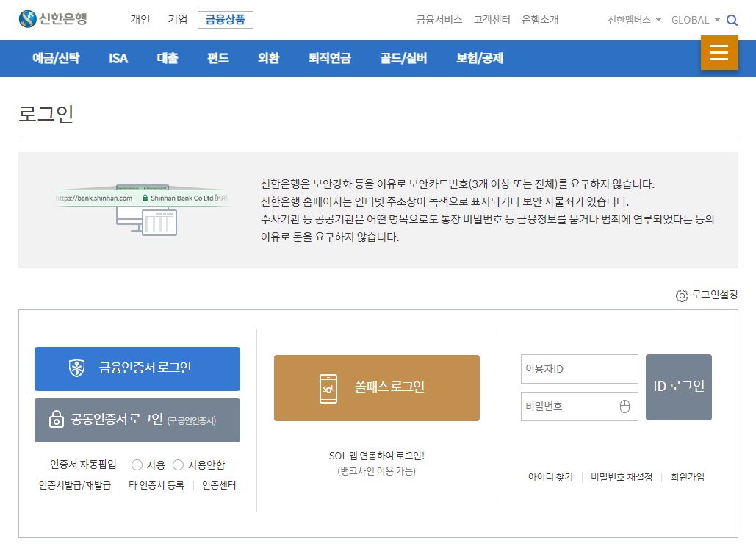The image size is (756, 552).
Task: Open the 비밀번호 재설정 link
Action: 622,477
